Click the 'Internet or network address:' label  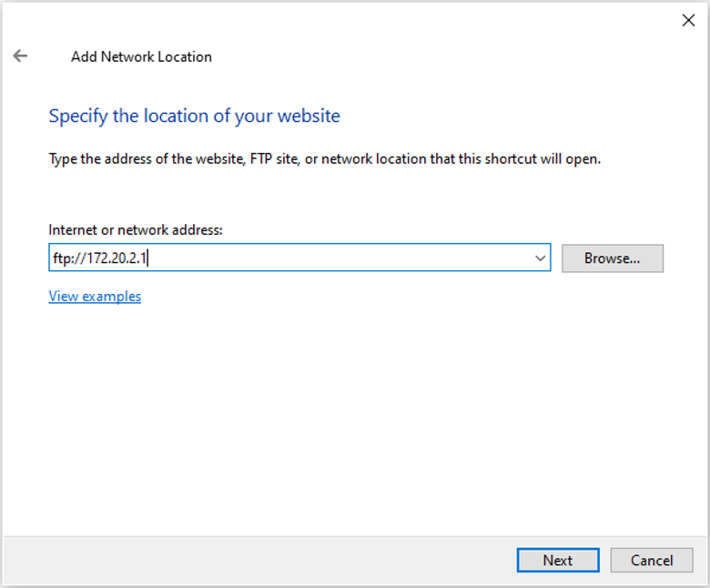[x=136, y=230]
